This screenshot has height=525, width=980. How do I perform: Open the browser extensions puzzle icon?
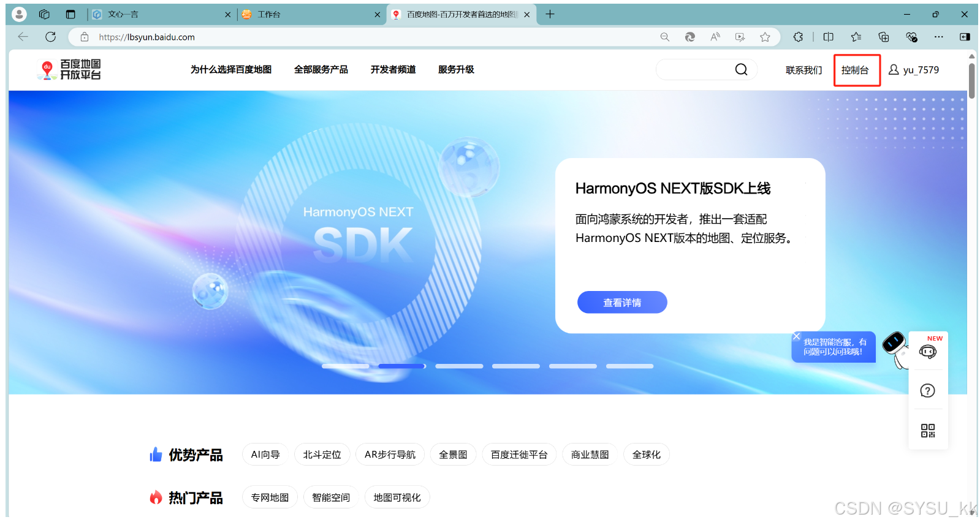click(x=798, y=37)
